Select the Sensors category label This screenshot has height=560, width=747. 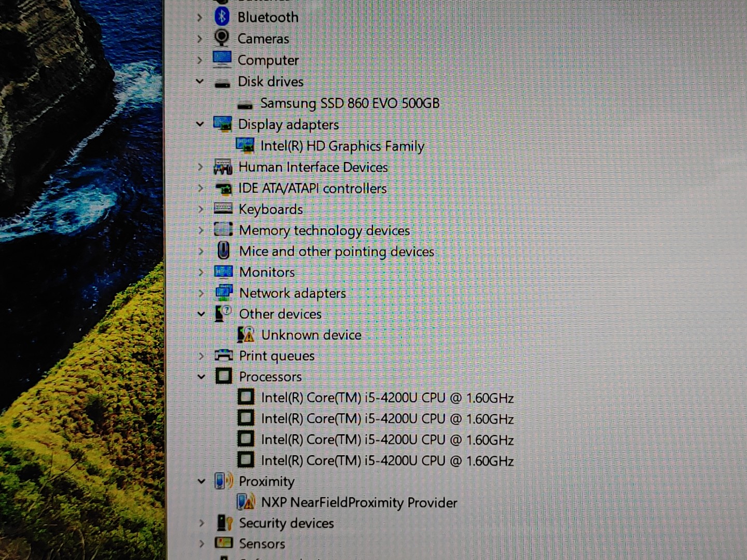point(262,543)
